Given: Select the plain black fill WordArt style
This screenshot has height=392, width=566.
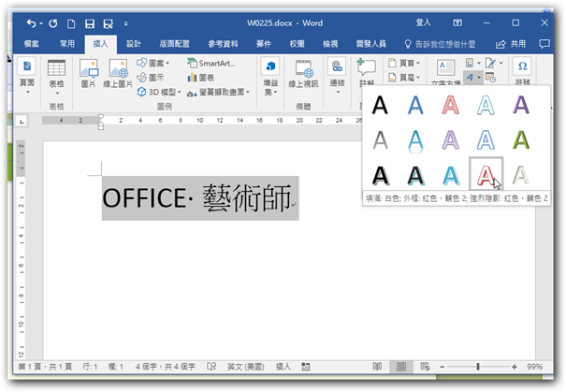Looking at the screenshot, I should (x=380, y=105).
